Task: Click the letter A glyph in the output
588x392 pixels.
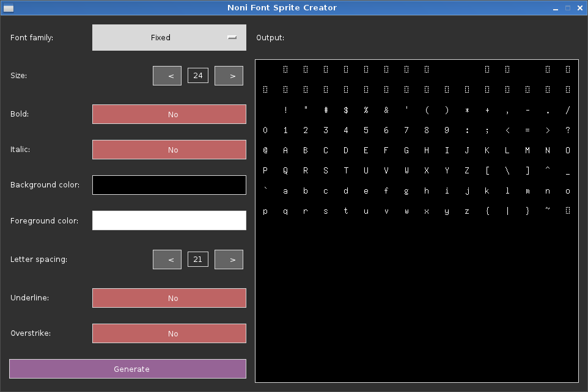Action: point(285,150)
